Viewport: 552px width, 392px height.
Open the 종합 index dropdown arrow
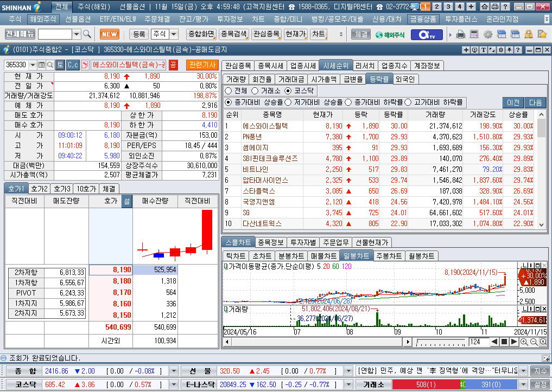coord(174,371)
